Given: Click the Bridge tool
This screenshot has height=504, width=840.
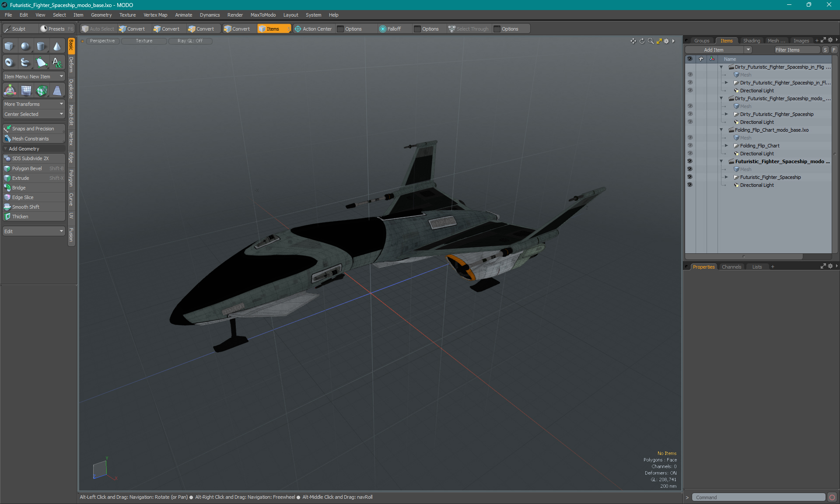Looking at the screenshot, I should (x=34, y=188).
